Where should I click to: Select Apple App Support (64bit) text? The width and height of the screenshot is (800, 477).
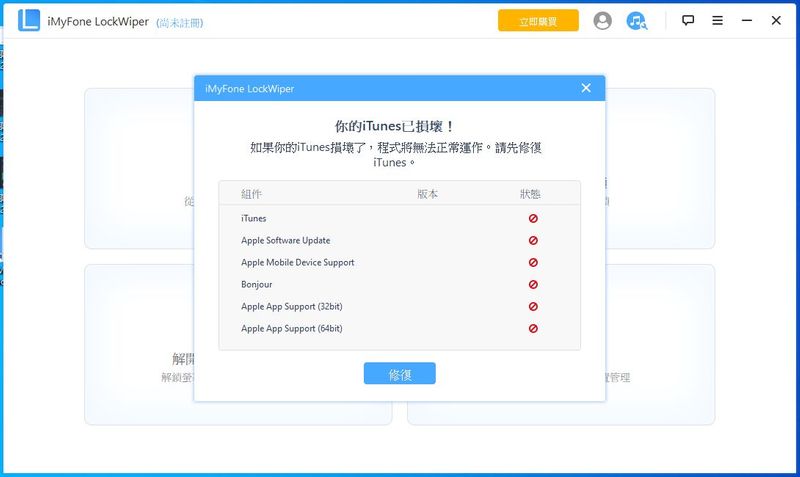pos(292,329)
